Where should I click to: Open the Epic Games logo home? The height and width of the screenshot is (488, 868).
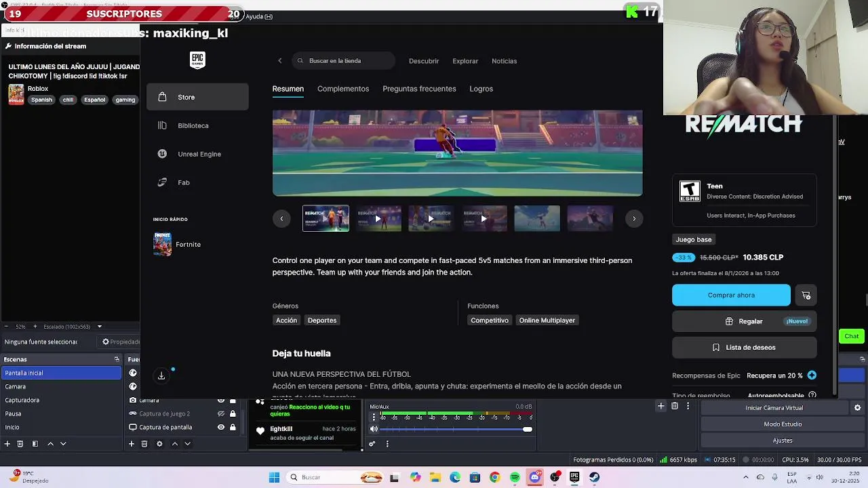[197, 60]
